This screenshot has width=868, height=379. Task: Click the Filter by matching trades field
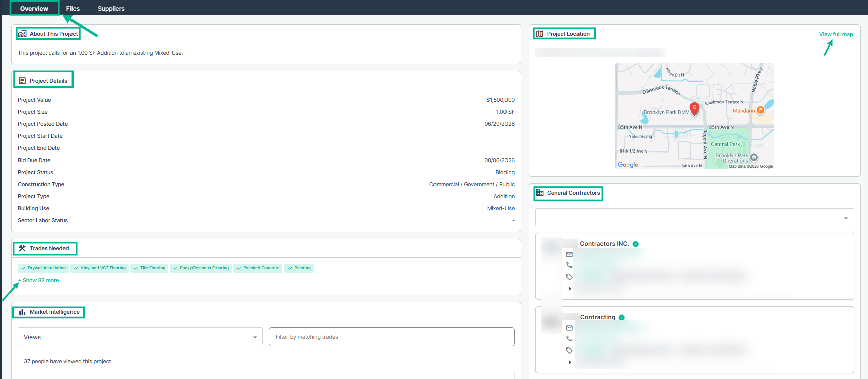392,337
